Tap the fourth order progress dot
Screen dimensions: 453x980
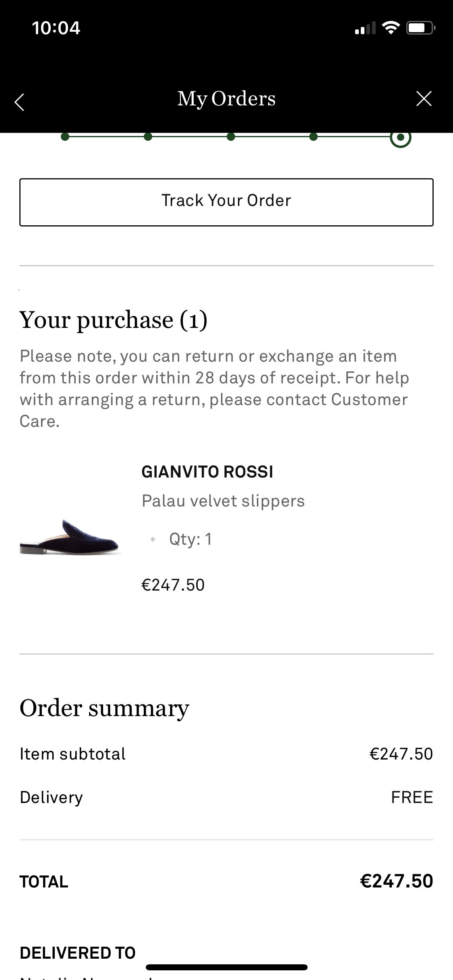tap(314, 137)
